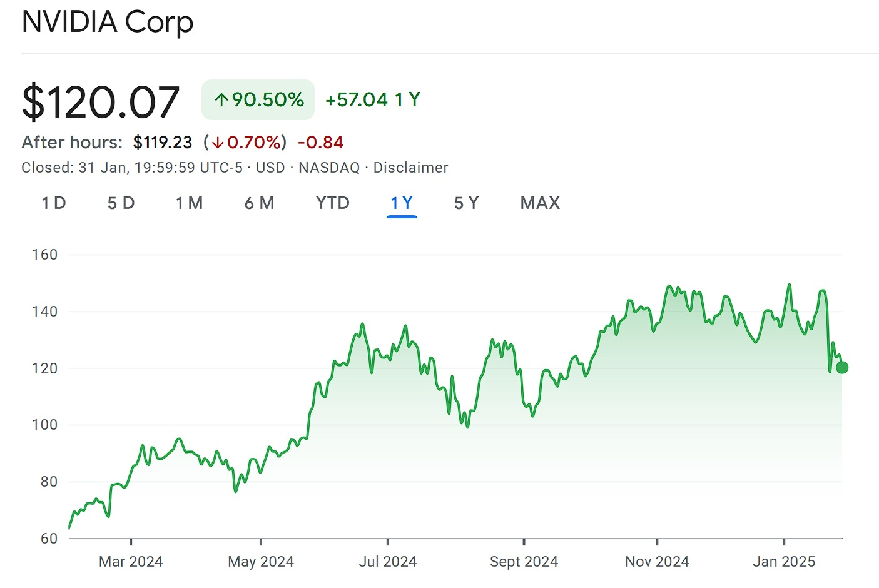The image size is (879, 588).
Task: Click the 1M range option
Action: (189, 203)
